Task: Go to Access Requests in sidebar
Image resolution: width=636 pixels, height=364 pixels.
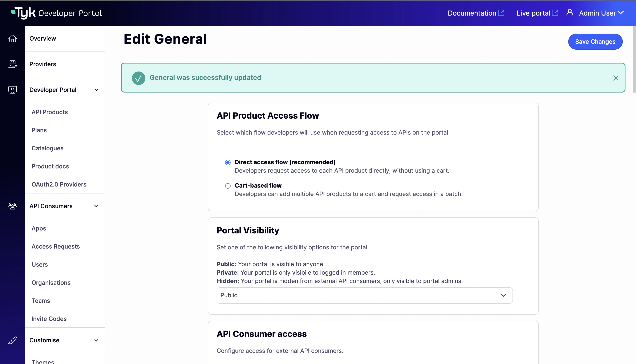Action: pos(56,246)
